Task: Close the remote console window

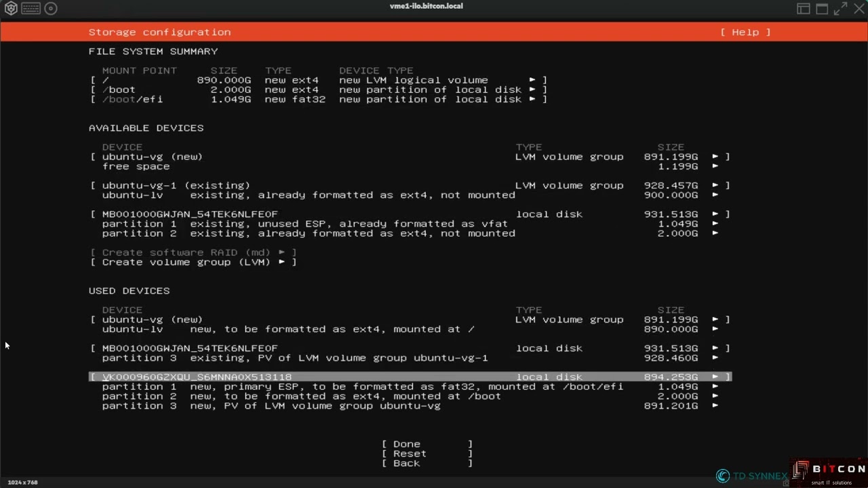Action: click(x=859, y=9)
